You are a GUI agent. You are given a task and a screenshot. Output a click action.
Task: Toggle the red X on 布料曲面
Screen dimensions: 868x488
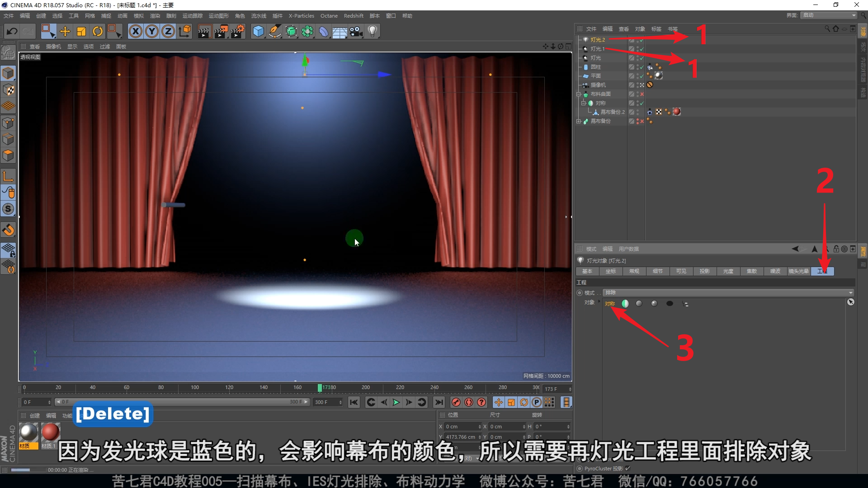pyautogui.click(x=642, y=94)
